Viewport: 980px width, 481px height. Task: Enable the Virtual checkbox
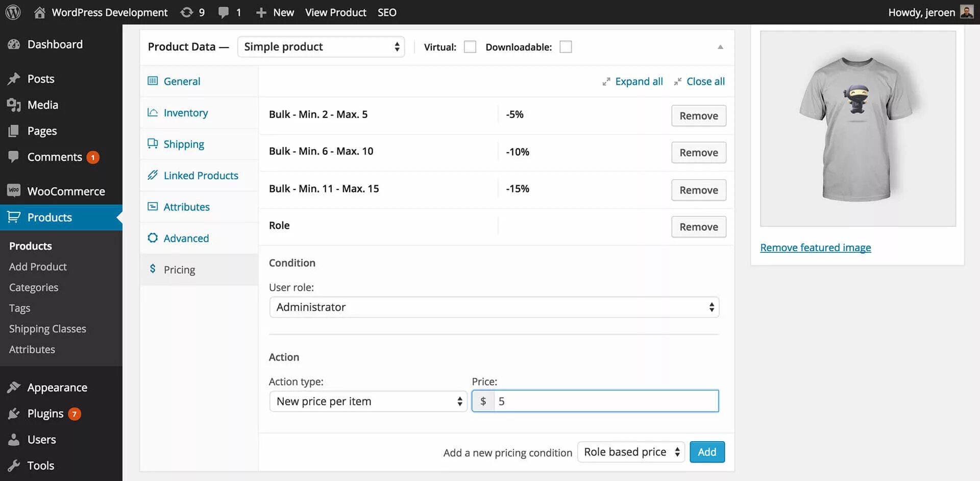point(470,47)
